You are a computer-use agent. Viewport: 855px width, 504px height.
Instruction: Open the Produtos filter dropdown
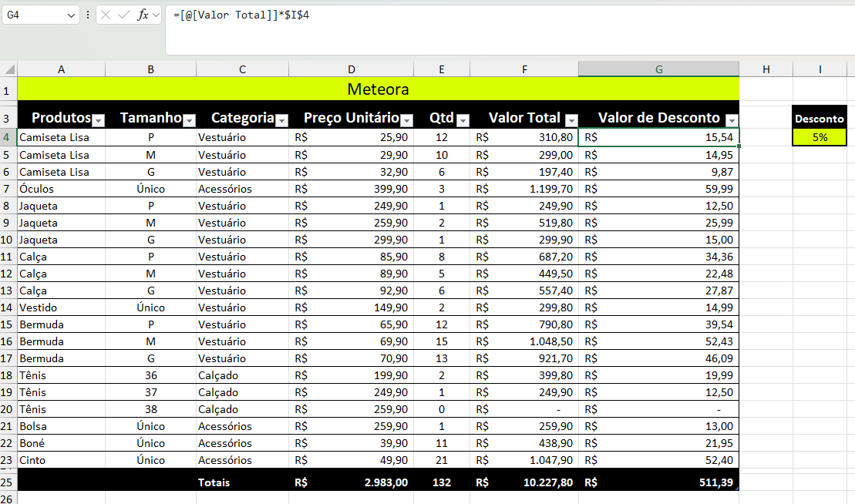pyautogui.click(x=98, y=120)
